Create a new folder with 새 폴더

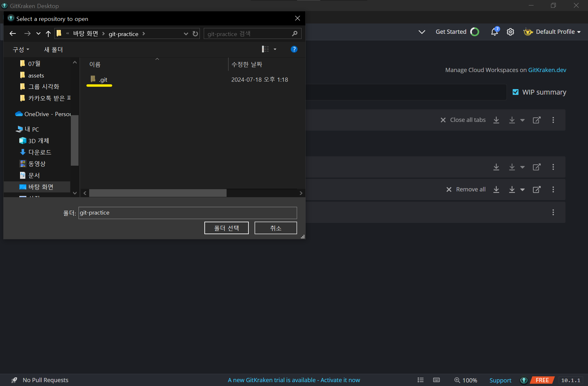pyautogui.click(x=53, y=50)
